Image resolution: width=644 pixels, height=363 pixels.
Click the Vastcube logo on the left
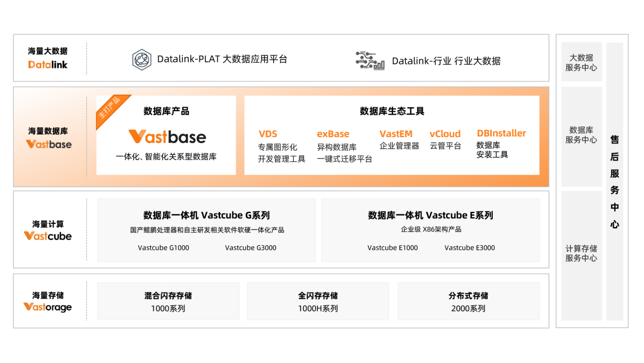(48, 236)
